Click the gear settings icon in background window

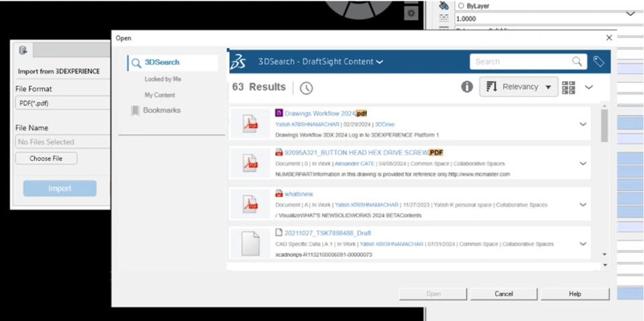pos(411,13)
